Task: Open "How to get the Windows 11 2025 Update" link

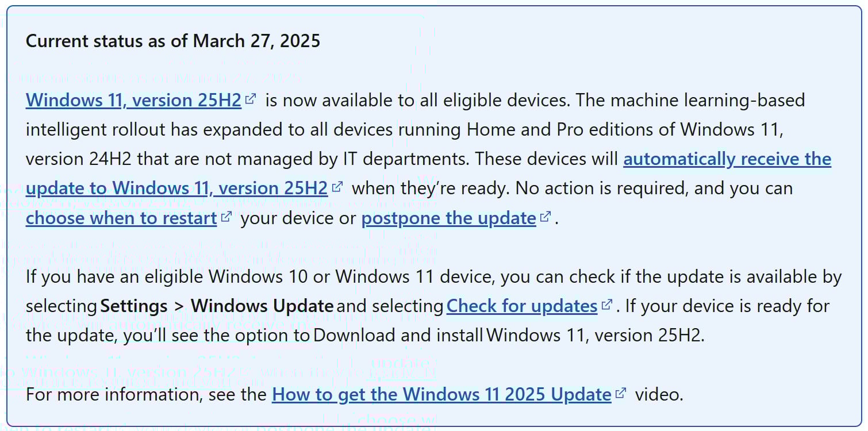Action: coord(441,395)
